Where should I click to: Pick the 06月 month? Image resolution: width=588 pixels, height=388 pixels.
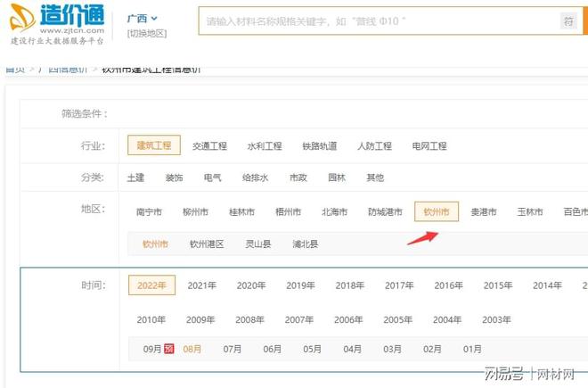point(273,350)
